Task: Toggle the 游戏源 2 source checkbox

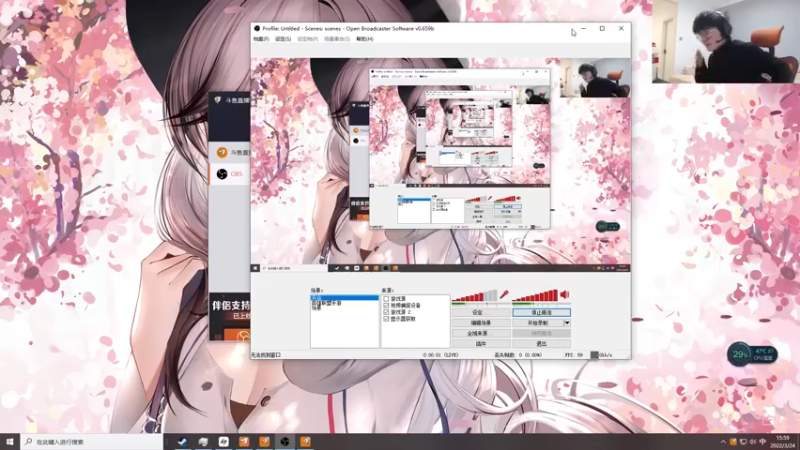Action: (x=386, y=312)
